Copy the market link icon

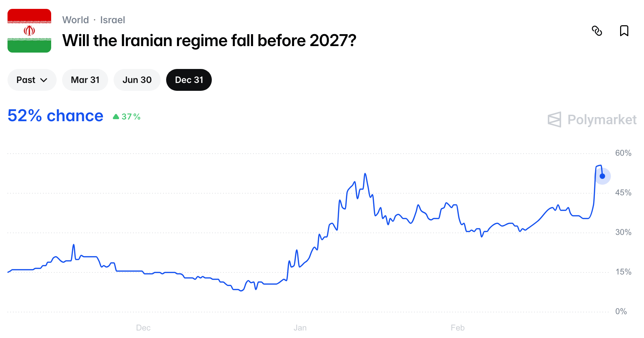(x=597, y=31)
